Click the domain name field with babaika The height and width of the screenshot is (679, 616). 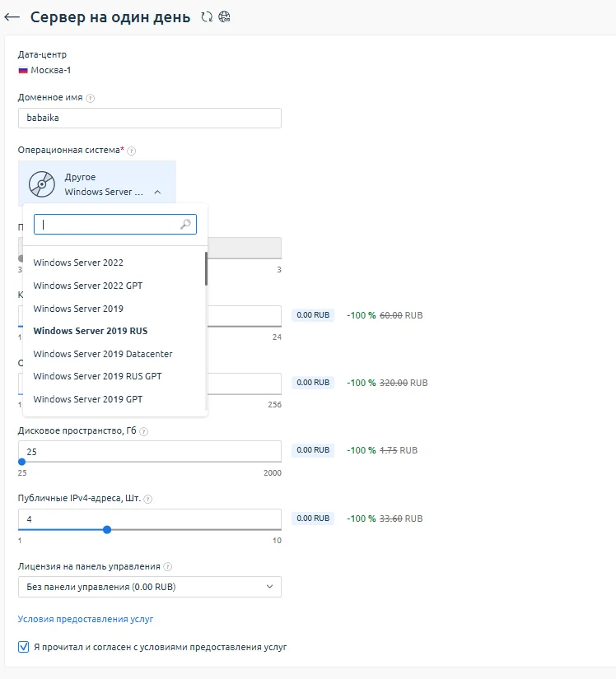[149, 118]
